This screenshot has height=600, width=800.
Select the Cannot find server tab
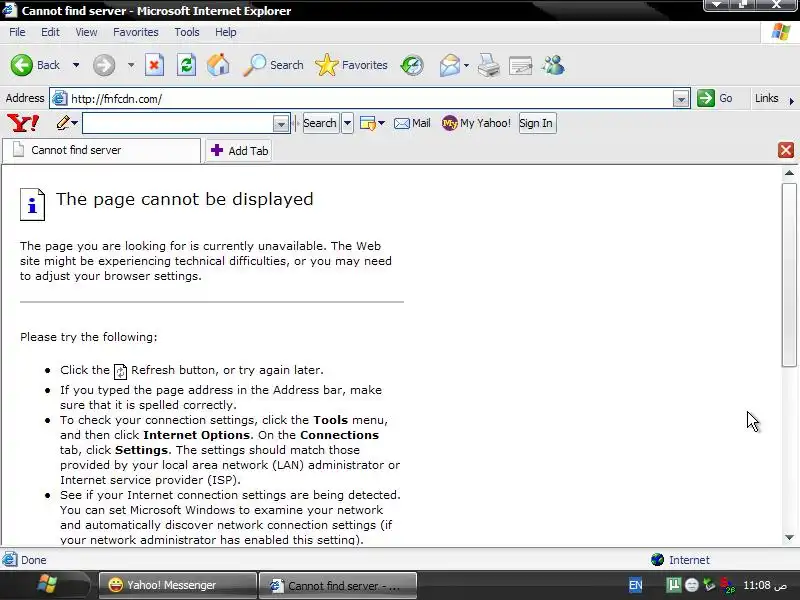(x=101, y=150)
